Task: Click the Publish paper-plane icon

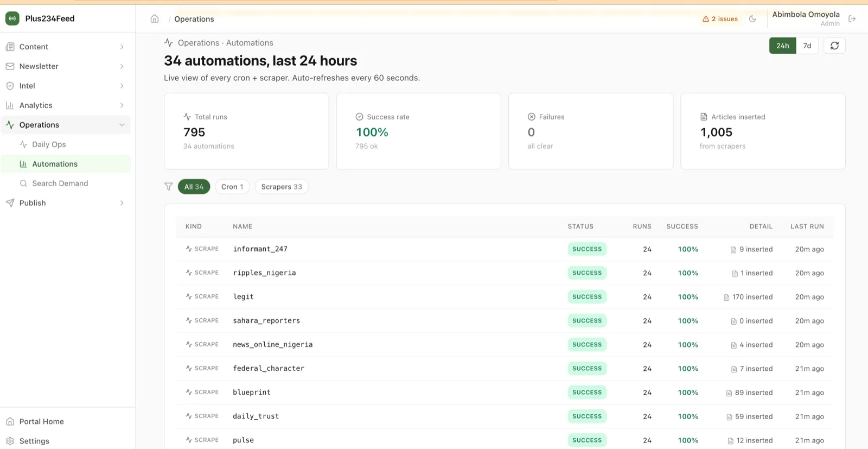Action: (x=10, y=203)
